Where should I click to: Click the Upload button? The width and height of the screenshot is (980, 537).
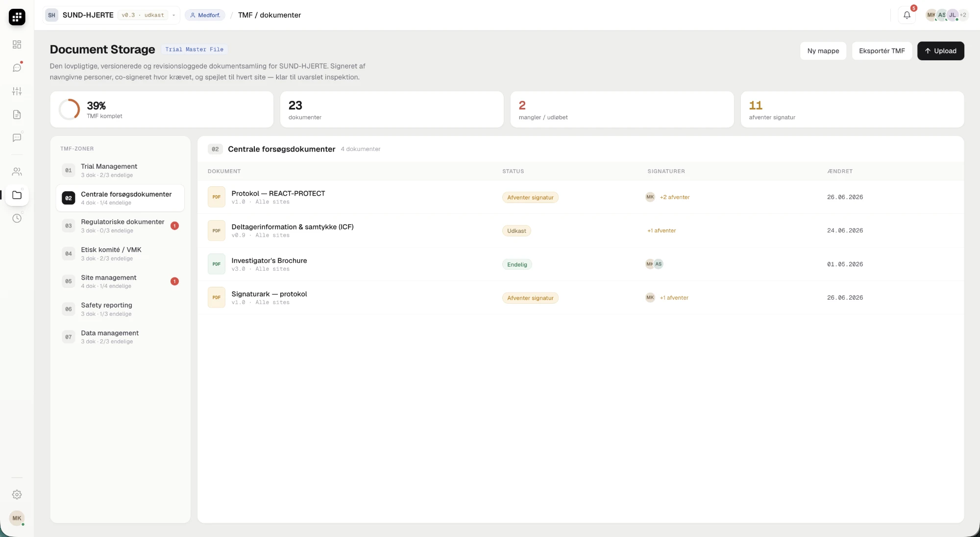click(940, 51)
